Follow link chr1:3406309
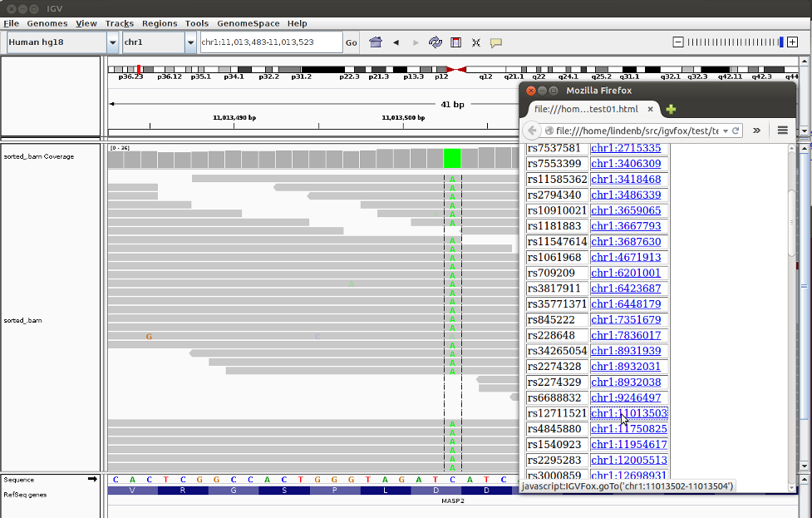 [x=626, y=164]
